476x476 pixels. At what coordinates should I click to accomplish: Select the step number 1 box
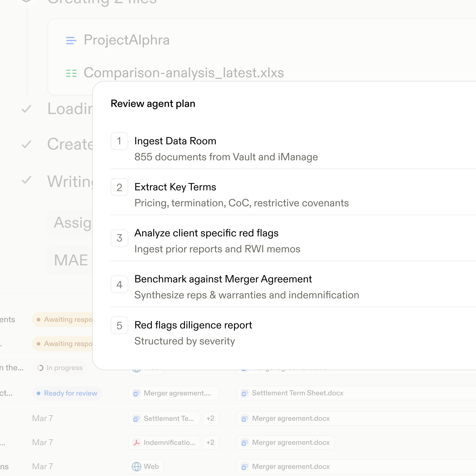119,141
